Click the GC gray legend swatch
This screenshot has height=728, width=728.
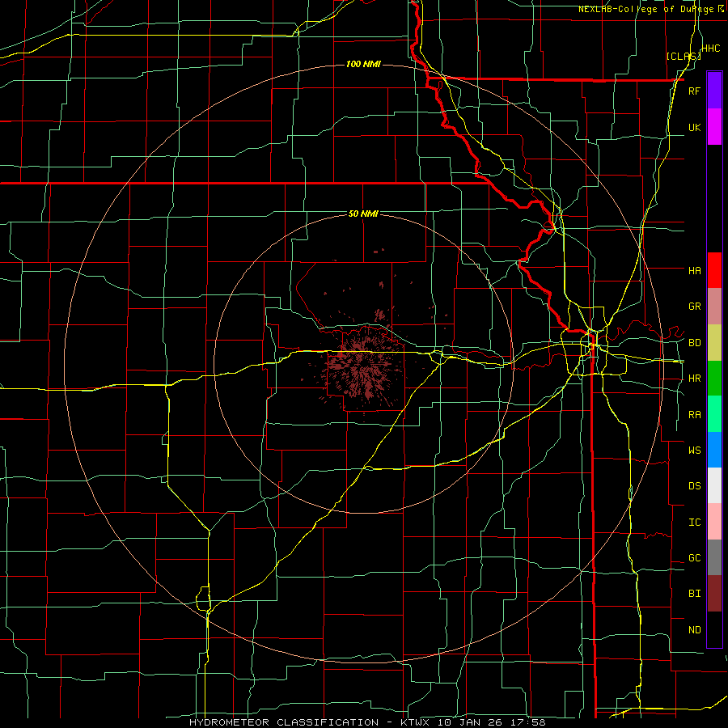(x=714, y=557)
